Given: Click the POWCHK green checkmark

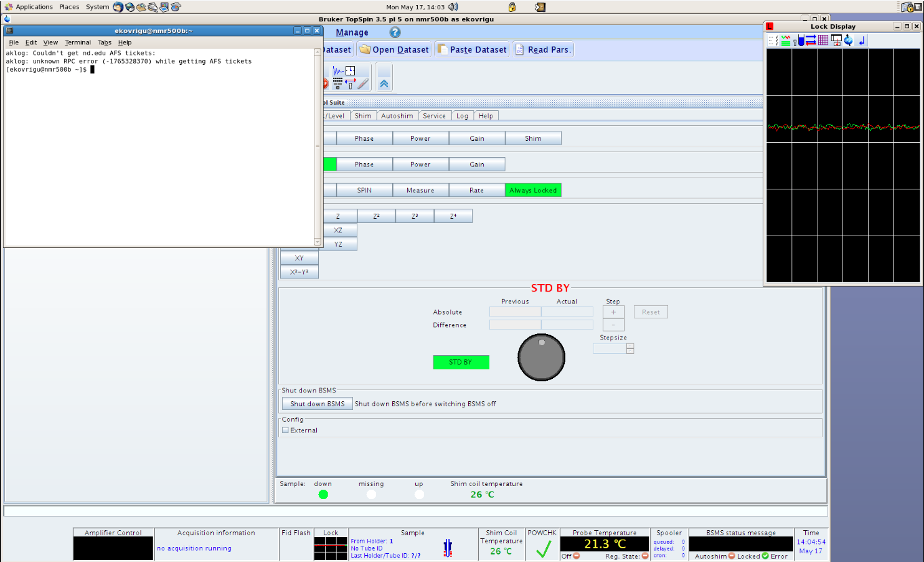Looking at the screenshot, I should click(x=544, y=549).
